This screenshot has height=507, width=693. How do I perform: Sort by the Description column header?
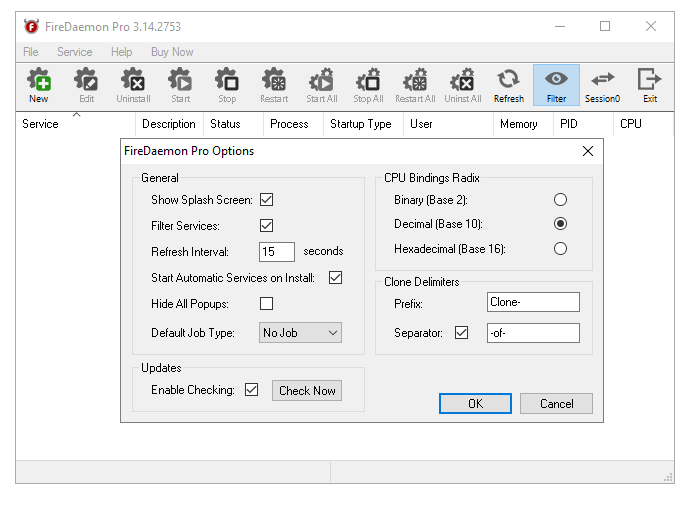tap(169, 124)
